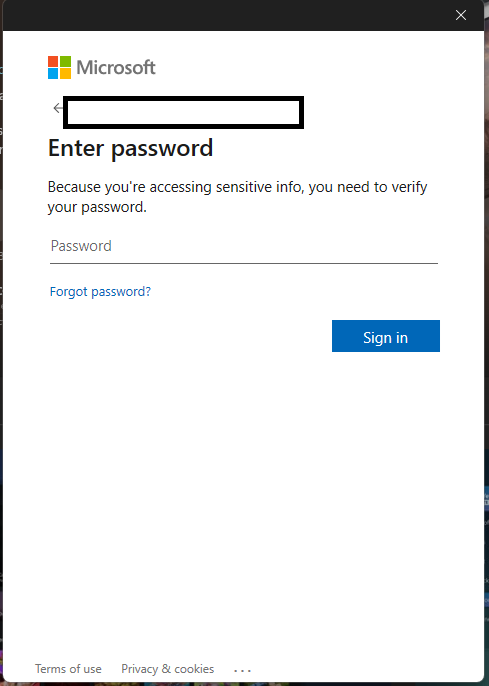Click the empty white area below Sign in
This screenshot has width=489, height=686.
pos(244,503)
